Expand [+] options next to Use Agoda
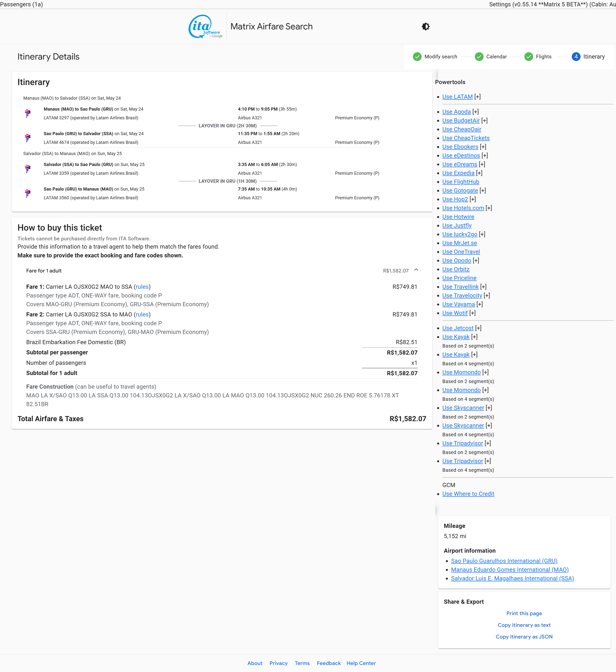The width and height of the screenshot is (616, 672). pyautogui.click(x=476, y=112)
